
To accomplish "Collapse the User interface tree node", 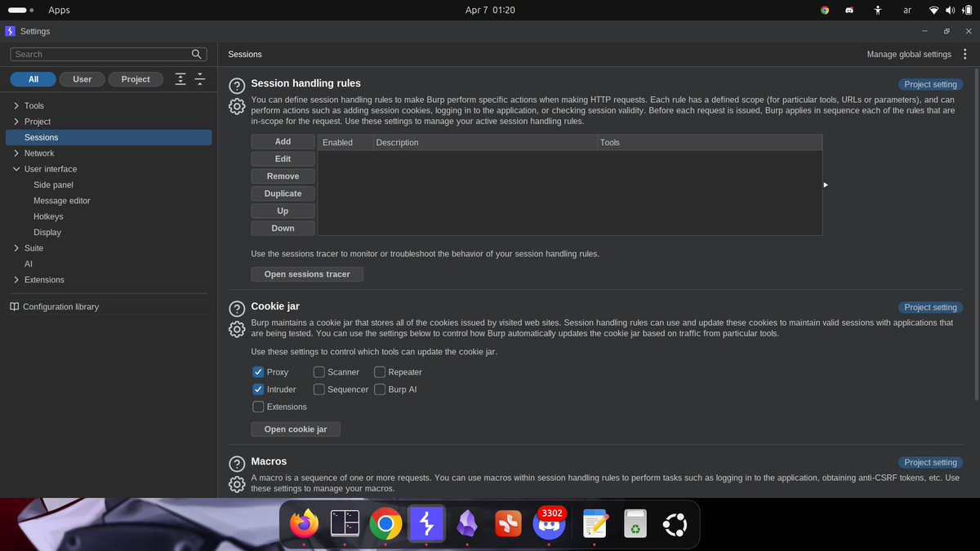I will coord(16,169).
